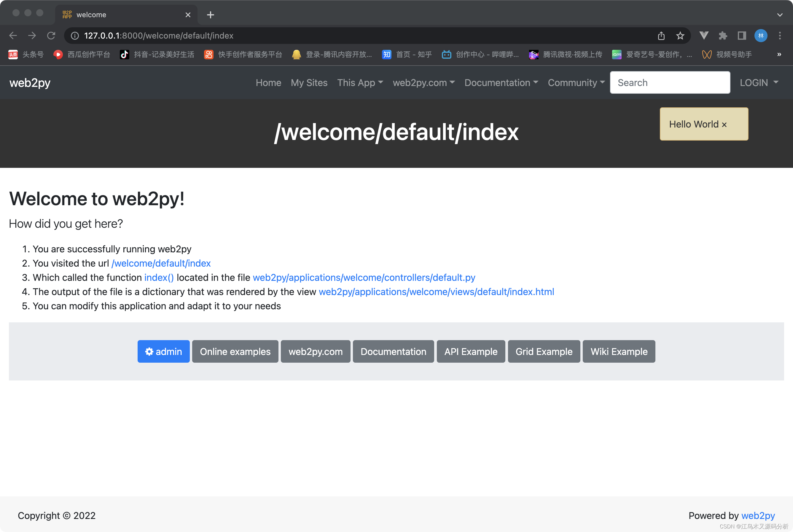Expand the This App dropdown
This screenshot has height=532, width=793.
tap(360, 82)
